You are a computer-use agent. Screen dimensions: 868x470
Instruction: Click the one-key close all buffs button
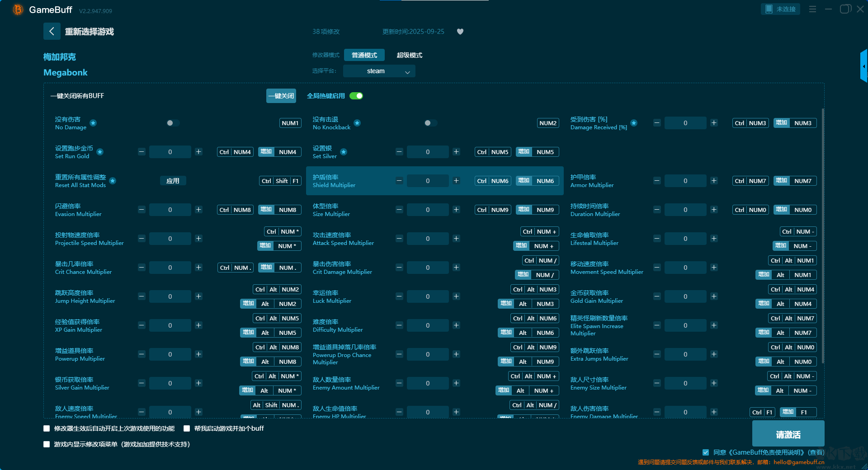pyautogui.click(x=281, y=96)
